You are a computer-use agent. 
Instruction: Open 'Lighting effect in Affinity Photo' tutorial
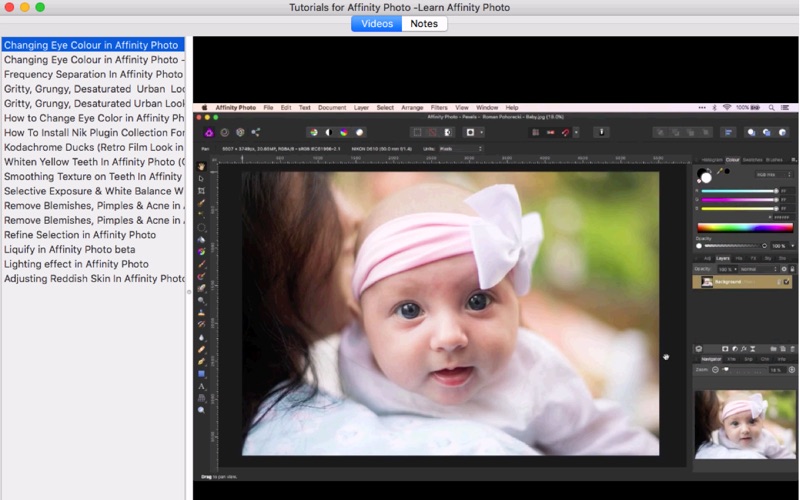pos(93,264)
